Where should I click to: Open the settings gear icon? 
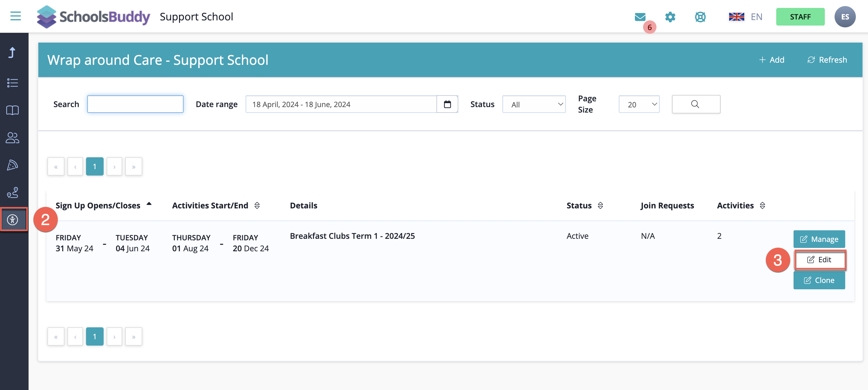(670, 16)
